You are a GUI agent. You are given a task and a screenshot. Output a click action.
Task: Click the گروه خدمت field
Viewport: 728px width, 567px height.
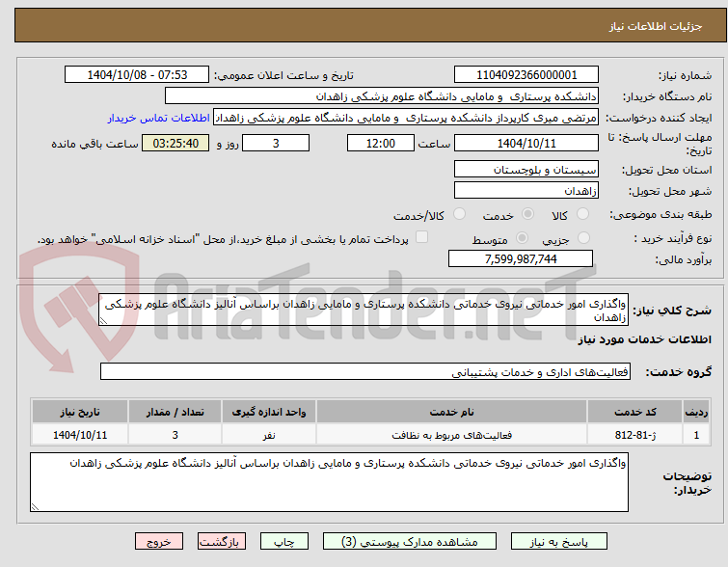[x=365, y=371]
